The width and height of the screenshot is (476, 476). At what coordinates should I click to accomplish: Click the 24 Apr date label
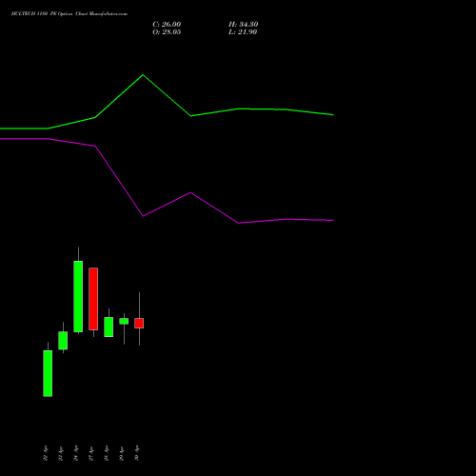pyautogui.click(x=76, y=453)
